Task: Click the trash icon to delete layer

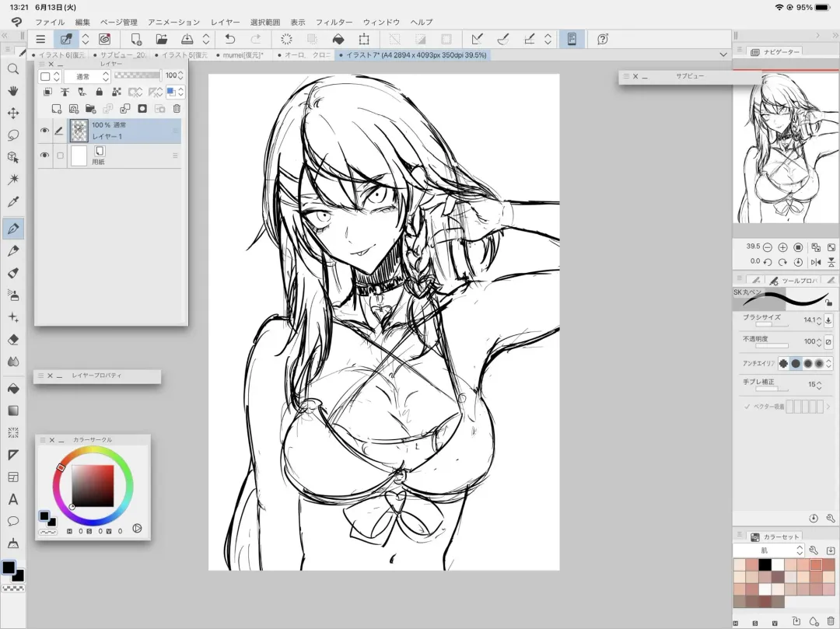Action: [x=177, y=109]
